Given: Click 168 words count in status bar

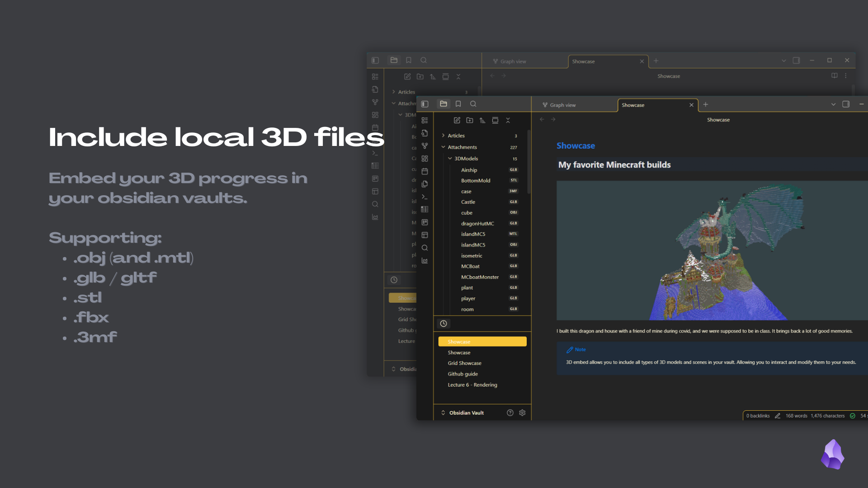Looking at the screenshot, I should coord(796,416).
